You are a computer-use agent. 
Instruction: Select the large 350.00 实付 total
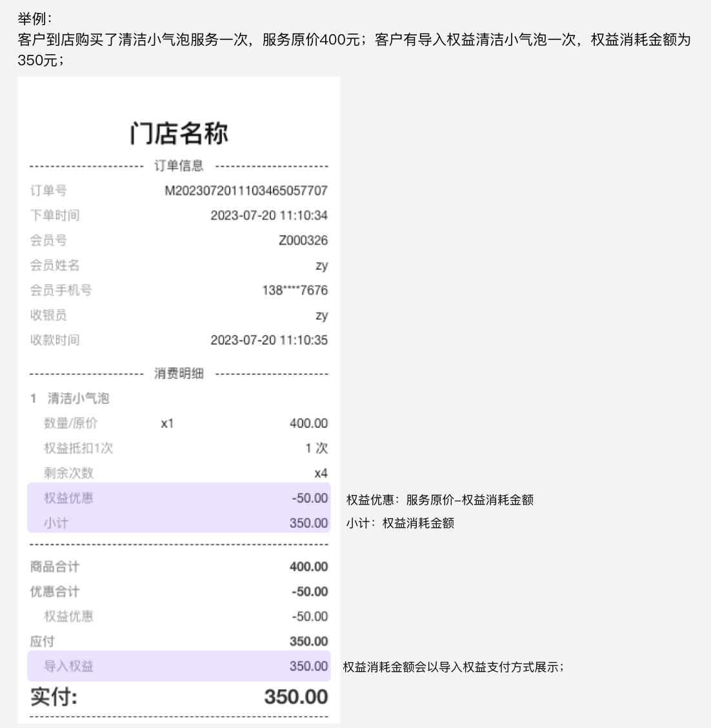tap(296, 697)
